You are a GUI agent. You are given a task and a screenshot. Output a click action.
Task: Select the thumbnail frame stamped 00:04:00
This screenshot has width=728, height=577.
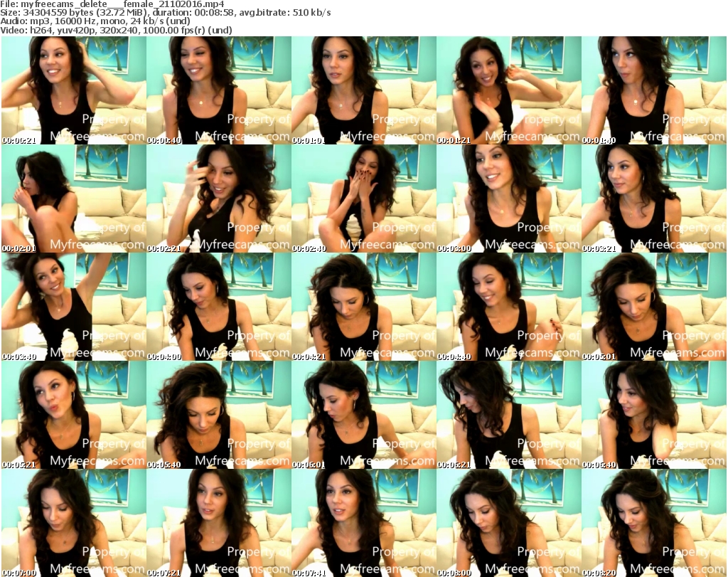[219, 307]
